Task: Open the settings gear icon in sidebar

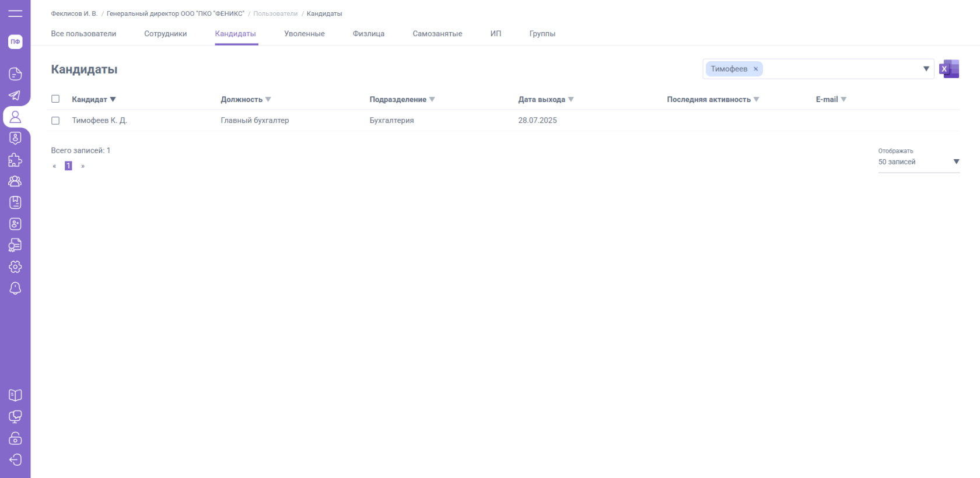Action: click(15, 267)
